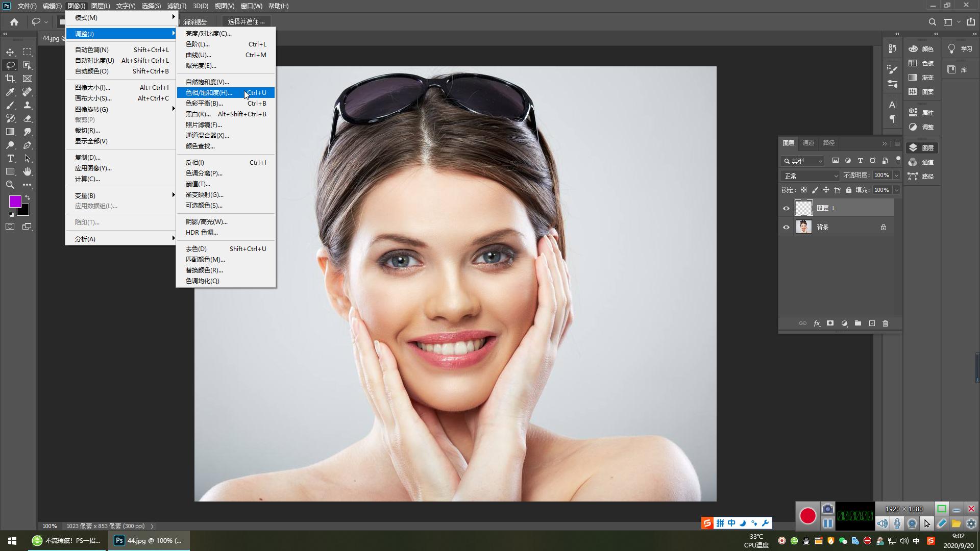Click the delete layer trash icon
980x551 pixels.
pos(885,323)
